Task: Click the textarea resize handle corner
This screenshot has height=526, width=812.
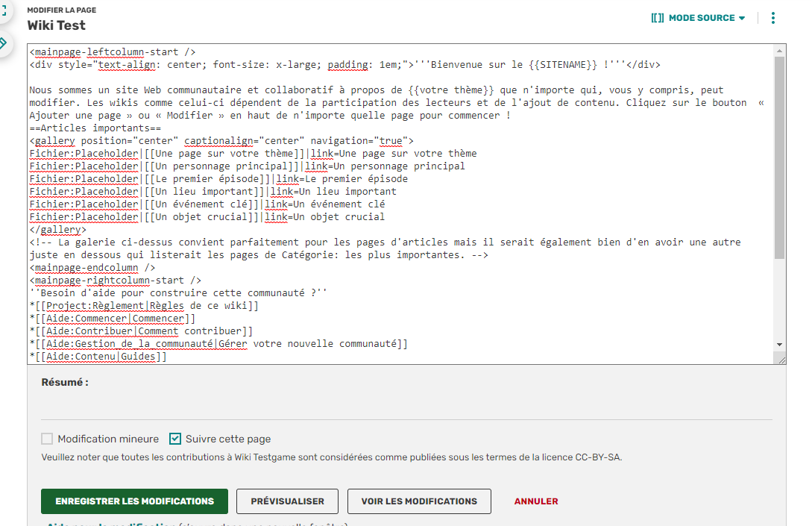Action: [x=781, y=359]
